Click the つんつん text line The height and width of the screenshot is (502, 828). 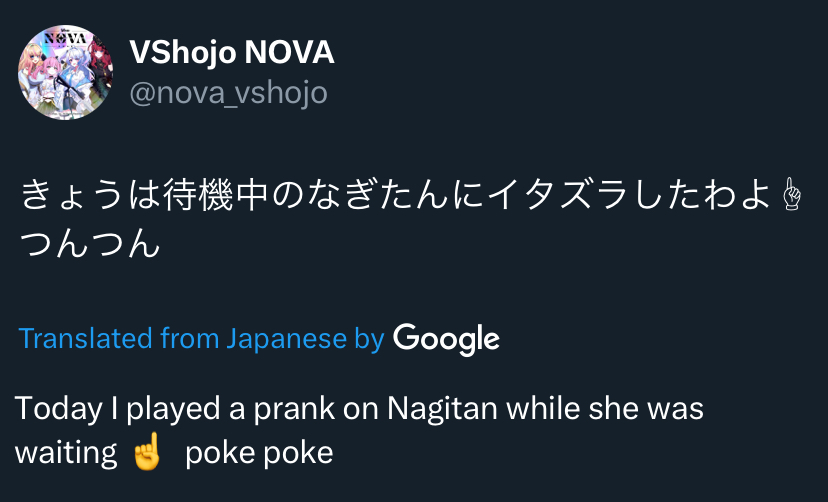(90, 243)
